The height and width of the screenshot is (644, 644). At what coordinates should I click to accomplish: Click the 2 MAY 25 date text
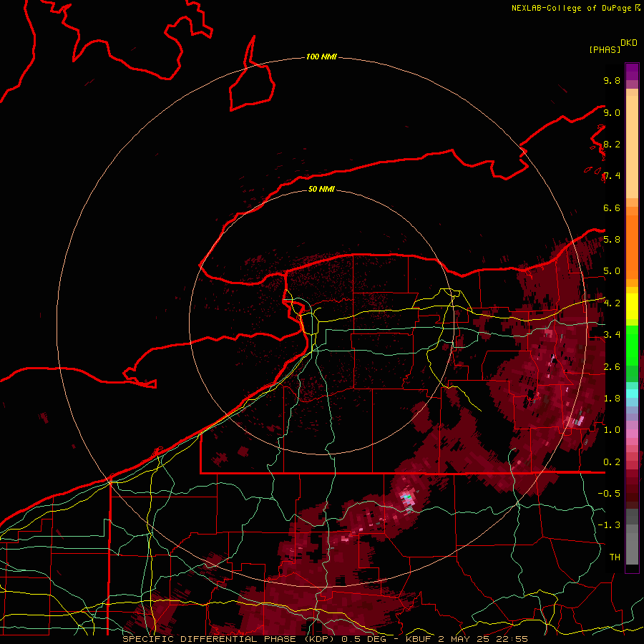(465, 639)
